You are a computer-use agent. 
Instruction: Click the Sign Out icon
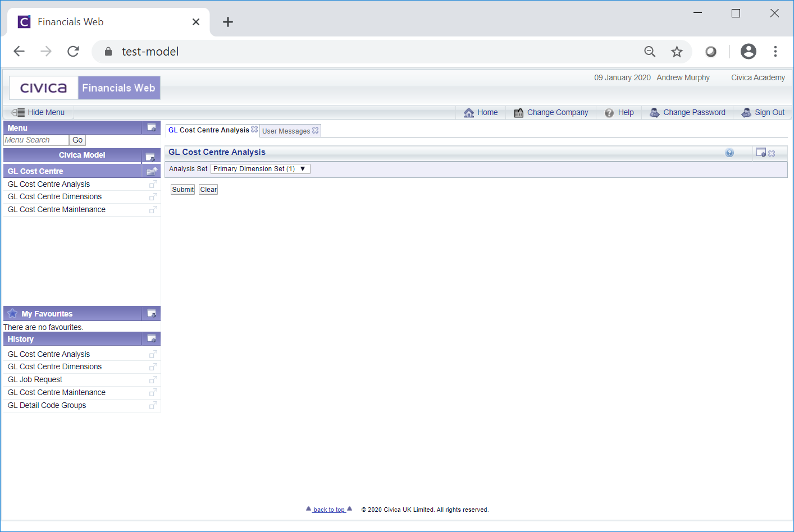click(x=746, y=112)
